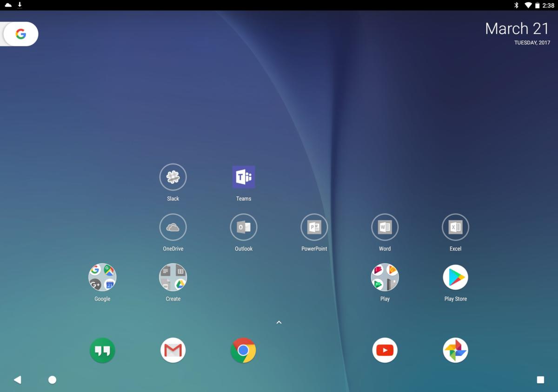This screenshot has width=558, height=392.
Task: Launch the Word app
Action: click(x=385, y=227)
